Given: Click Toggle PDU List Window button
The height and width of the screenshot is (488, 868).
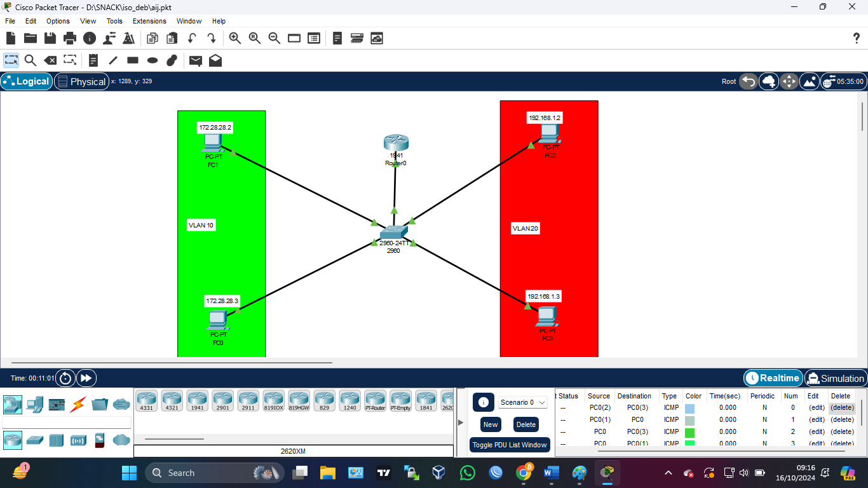Looking at the screenshot, I should [x=510, y=445].
